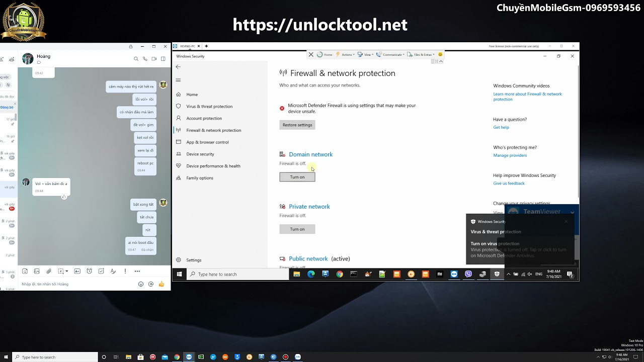This screenshot has height=362, width=644.
Task: Open emoji picker in chat input
Action: pyautogui.click(x=141, y=284)
